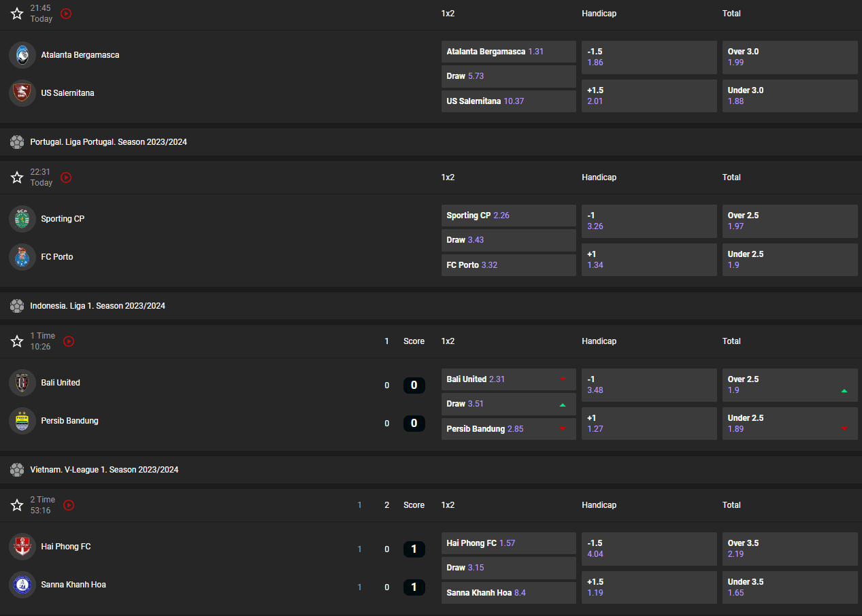862x616 pixels.
Task: Pick handicap +1 at 1.27 for Persib
Action: point(649,424)
